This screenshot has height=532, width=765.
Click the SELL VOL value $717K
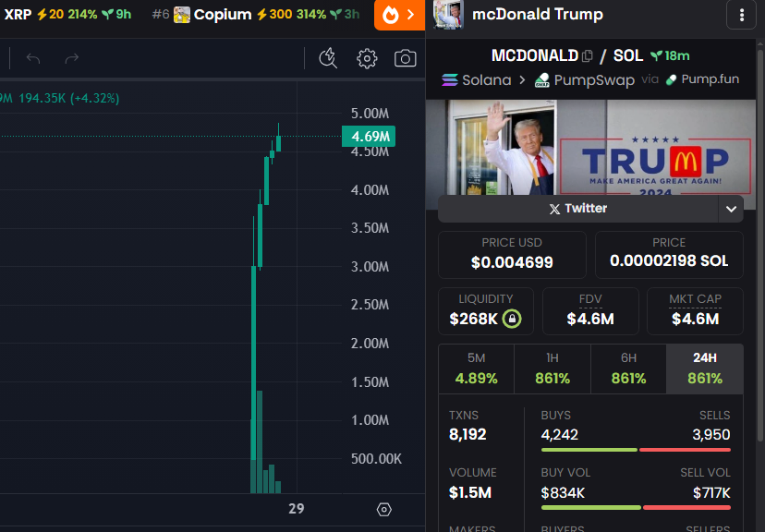(x=711, y=493)
